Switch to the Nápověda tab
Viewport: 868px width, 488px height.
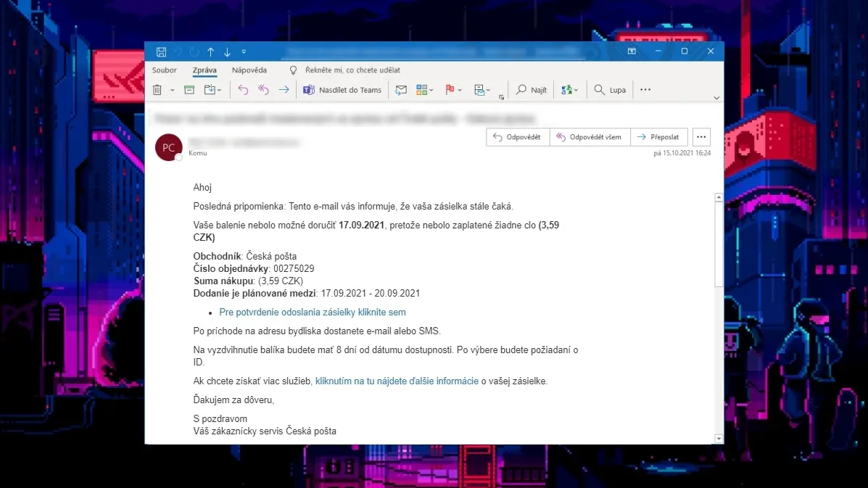tap(249, 70)
